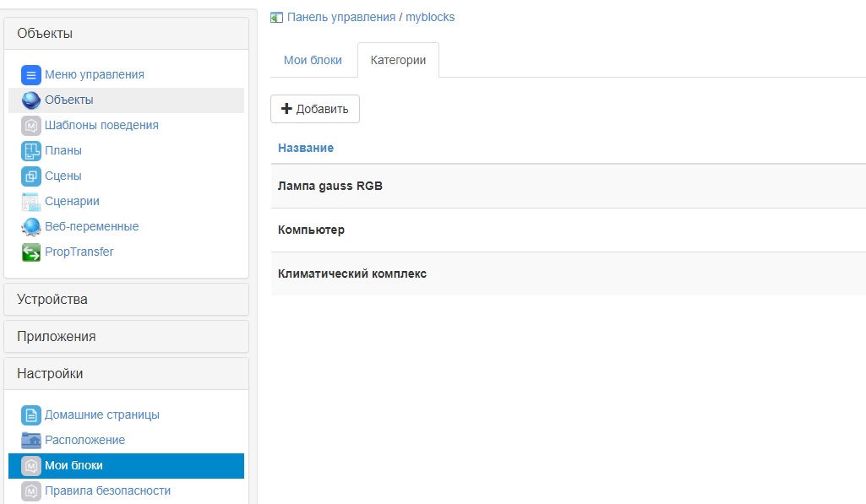Screen dimensions: 866x504
Task: Click the Веб-переменные globe icon
Action: click(x=31, y=227)
